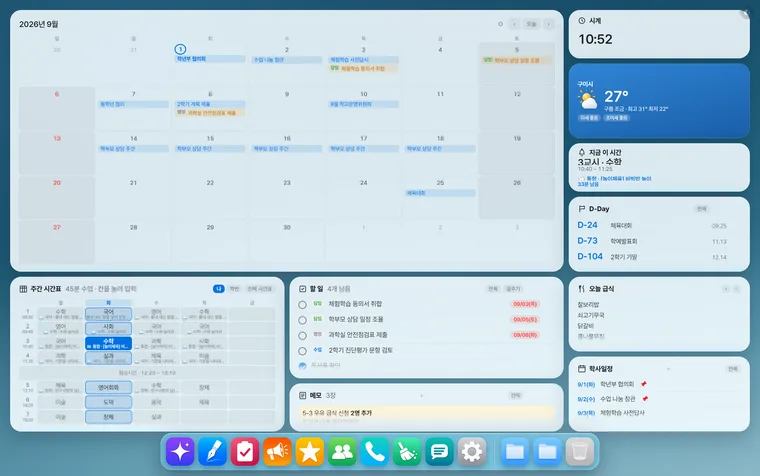Select September 1 in the calendar
Viewport: 760px width, 476px height.
point(180,49)
